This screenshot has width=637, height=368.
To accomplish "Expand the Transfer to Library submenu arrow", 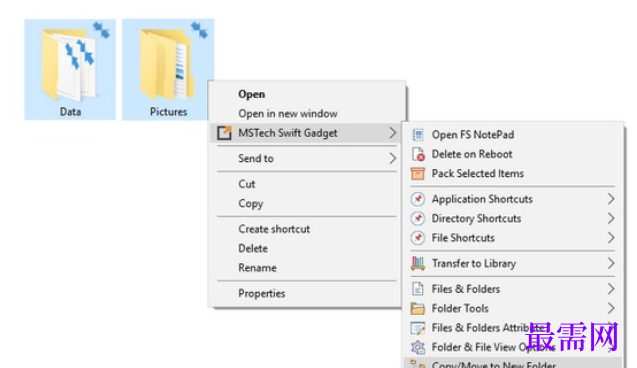I will tap(611, 264).
